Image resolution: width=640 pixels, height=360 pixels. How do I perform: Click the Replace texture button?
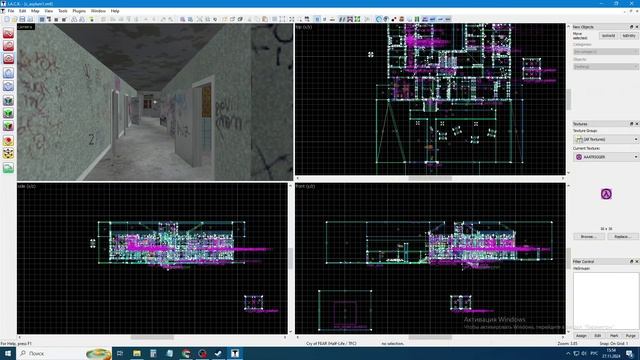(623, 237)
